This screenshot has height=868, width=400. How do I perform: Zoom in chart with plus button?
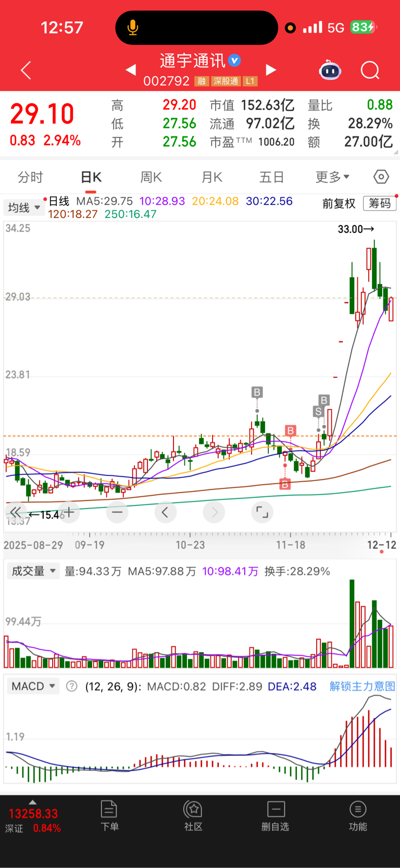[x=69, y=512]
